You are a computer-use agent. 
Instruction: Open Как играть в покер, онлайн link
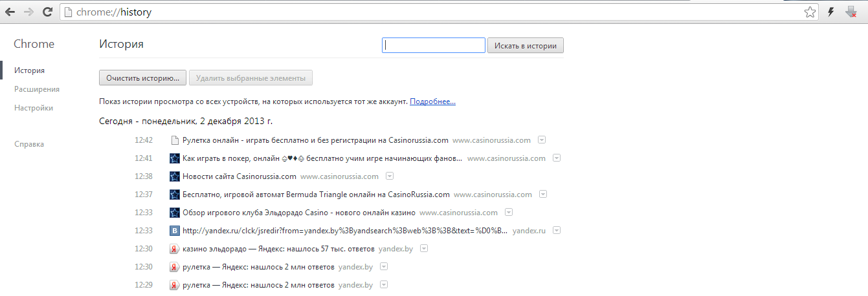pos(322,158)
